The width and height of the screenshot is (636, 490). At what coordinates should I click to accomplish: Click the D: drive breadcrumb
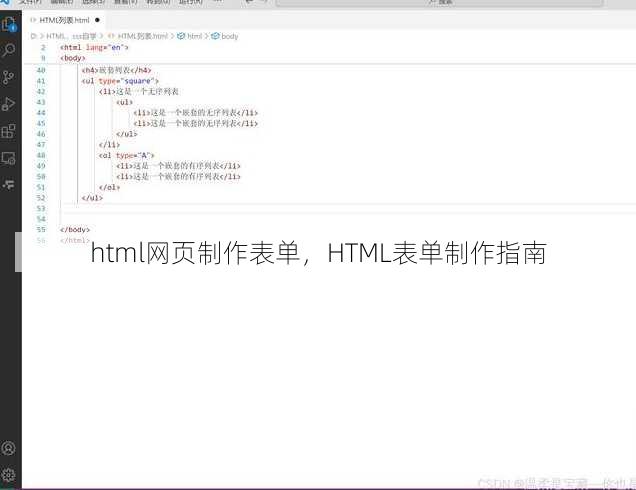pyautogui.click(x=34, y=36)
